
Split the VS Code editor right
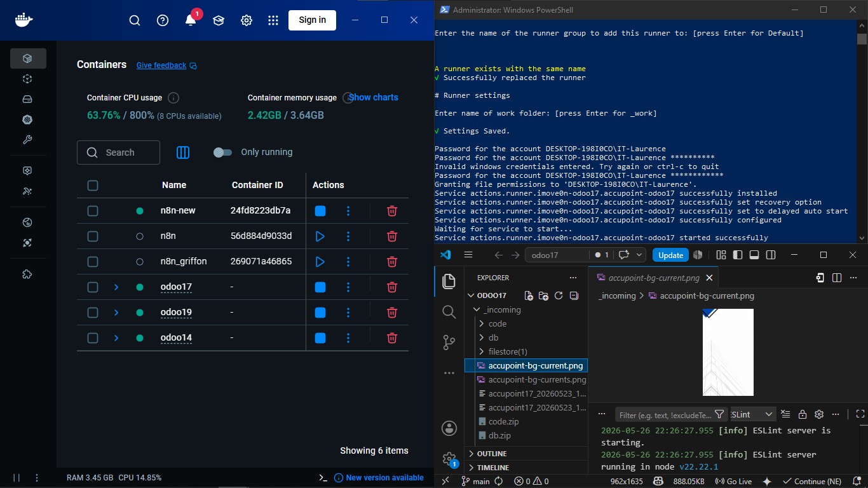pos(837,278)
